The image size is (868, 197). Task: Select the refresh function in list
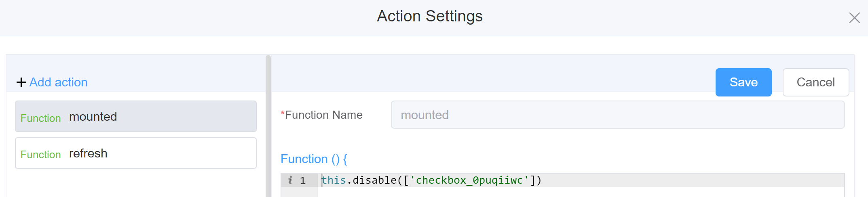click(135, 153)
